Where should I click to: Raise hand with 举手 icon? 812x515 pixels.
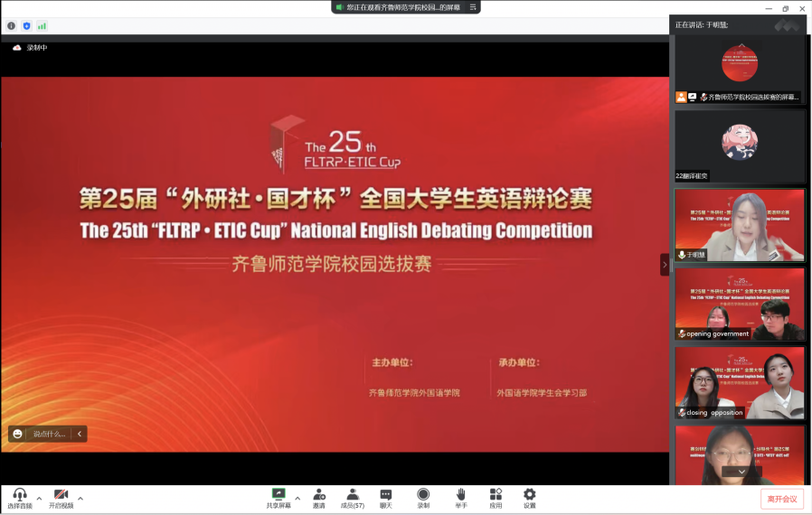point(460,497)
